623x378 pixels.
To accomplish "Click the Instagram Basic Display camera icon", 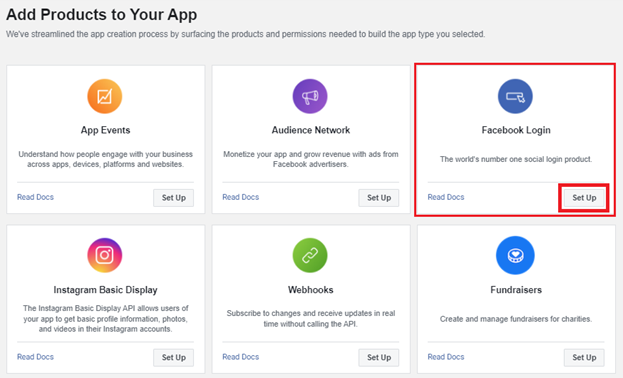I will point(104,255).
